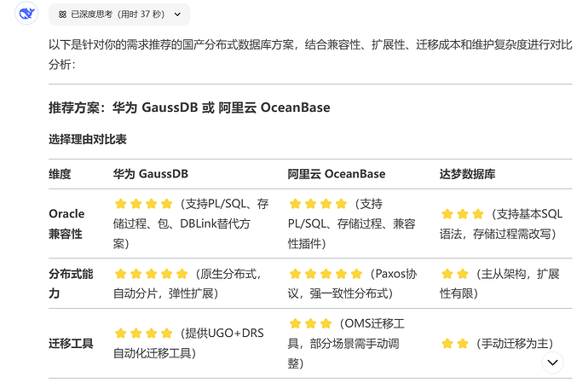The width and height of the screenshot is (588, 383).
Task: Click first star in OceanBase distributed capability rating
Action: pyautogui.click(x=295, y=274)
